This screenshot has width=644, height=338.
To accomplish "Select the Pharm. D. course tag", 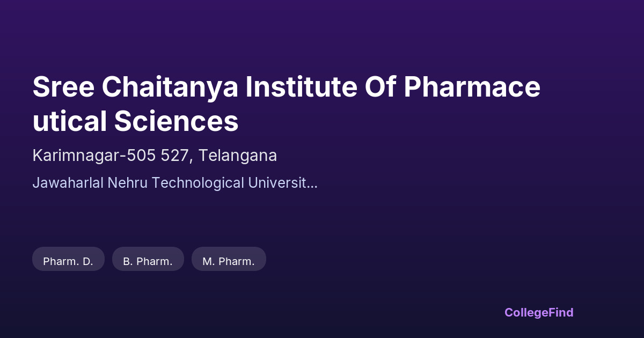I will tap(68, 261).
